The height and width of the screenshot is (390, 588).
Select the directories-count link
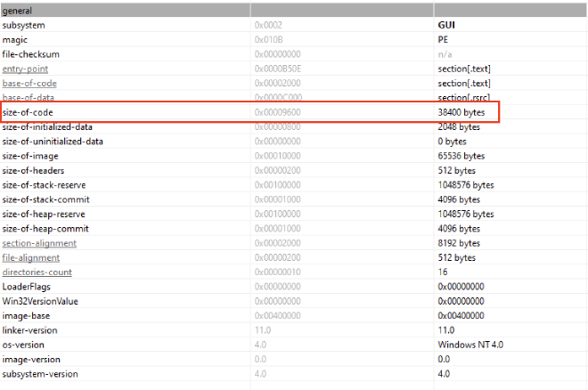[37, 272]
